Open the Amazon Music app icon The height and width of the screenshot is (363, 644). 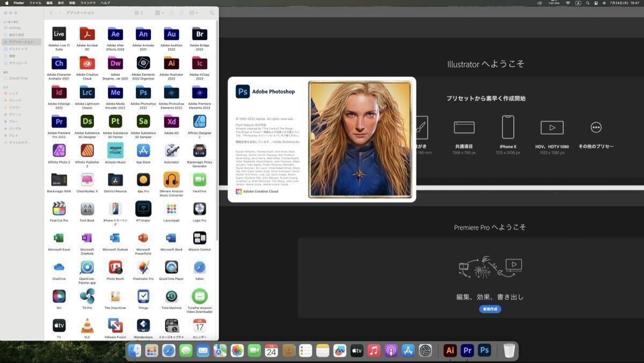point(115,150)
